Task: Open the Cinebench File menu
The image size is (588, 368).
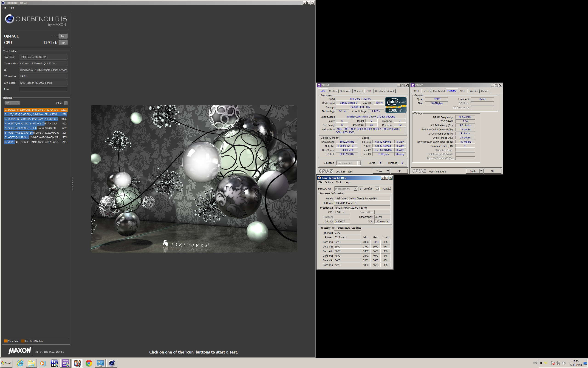Action: [x=4, y=8]
